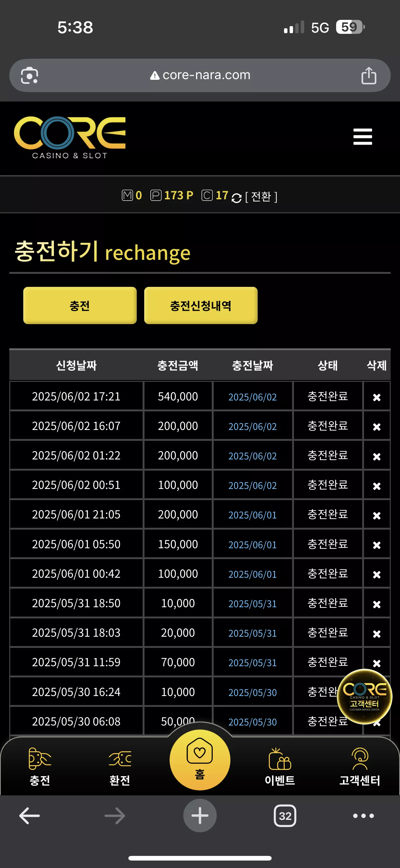
Task: Delete the 540,000 recharge record
Action: [377, 397]
